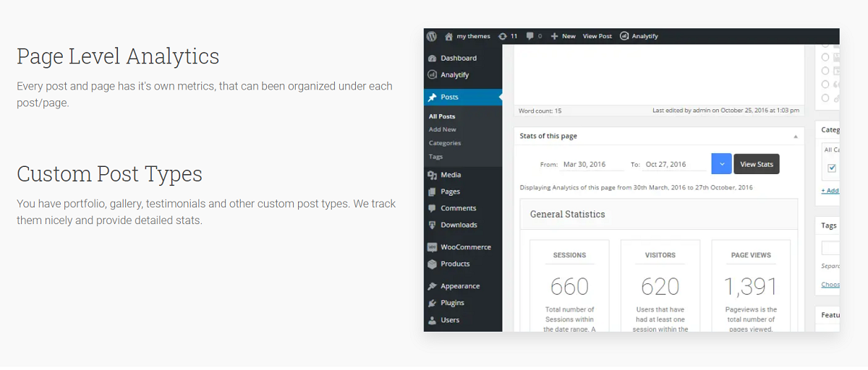Open the Products box icon in sidebar

click(x=433, y=264)
